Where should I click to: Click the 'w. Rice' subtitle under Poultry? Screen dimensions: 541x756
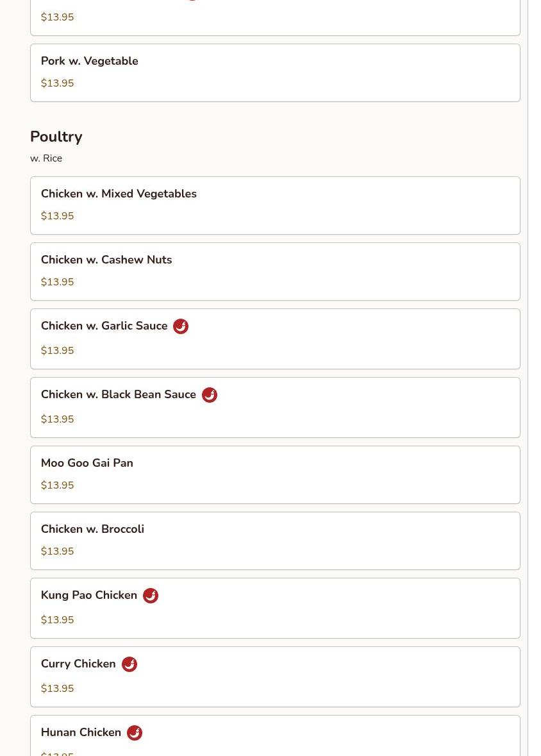point(46,158)
